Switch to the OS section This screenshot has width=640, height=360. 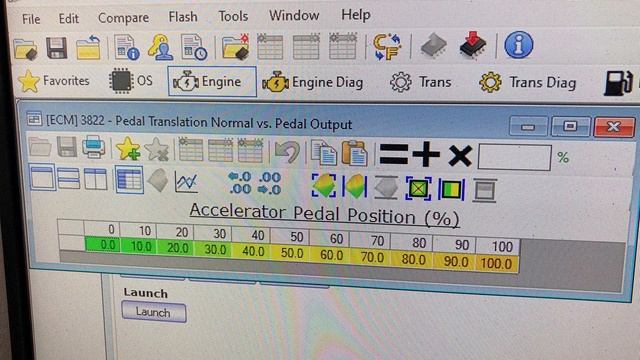coord(131,80)
